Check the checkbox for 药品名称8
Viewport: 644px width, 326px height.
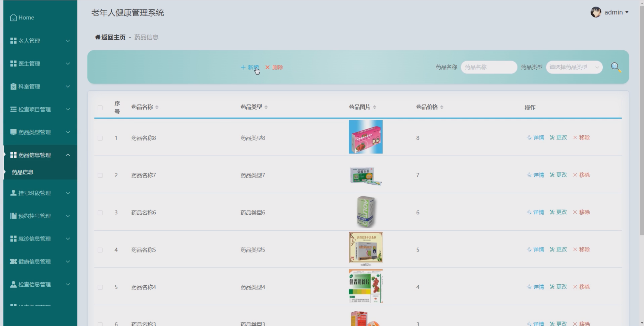point(100,138)
